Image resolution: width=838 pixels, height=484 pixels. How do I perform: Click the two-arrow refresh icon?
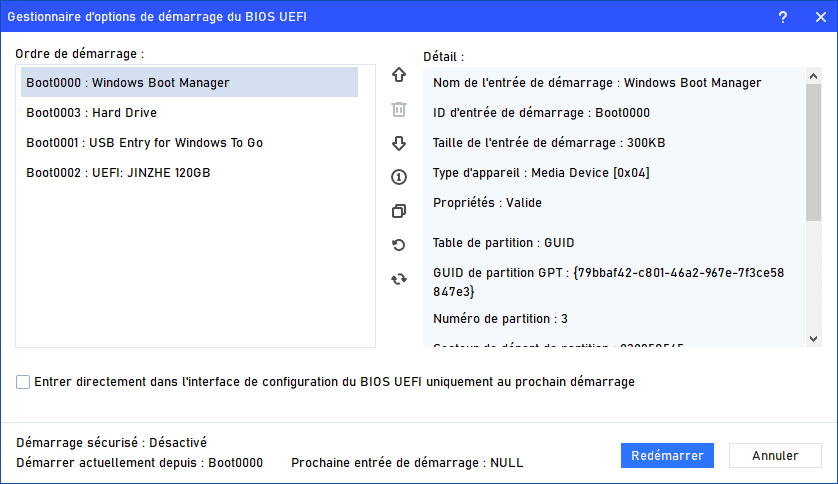coord(399,279)
